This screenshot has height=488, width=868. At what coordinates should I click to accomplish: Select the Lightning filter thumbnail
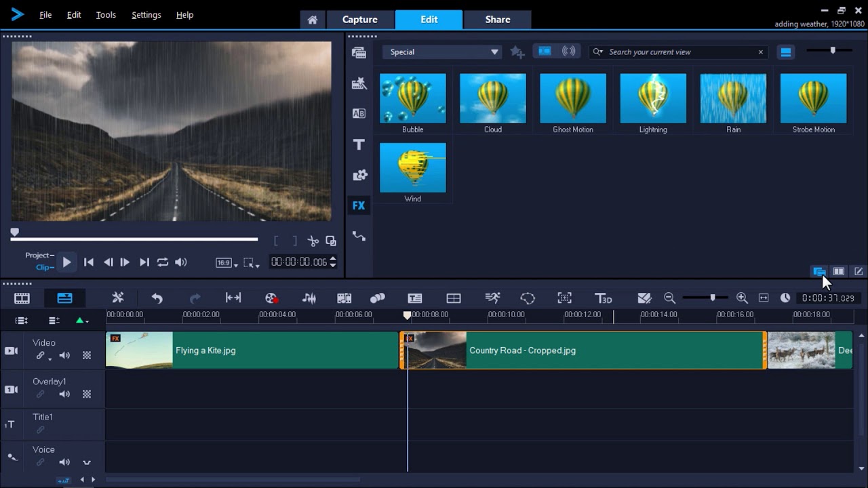(x=653, y=99)
